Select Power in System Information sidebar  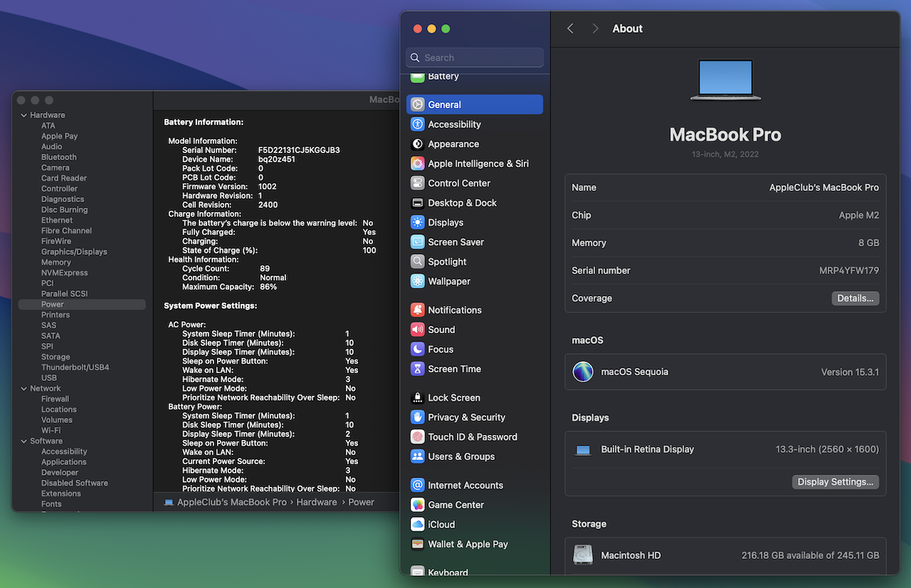pyautogui.click(x=82, y=304)
